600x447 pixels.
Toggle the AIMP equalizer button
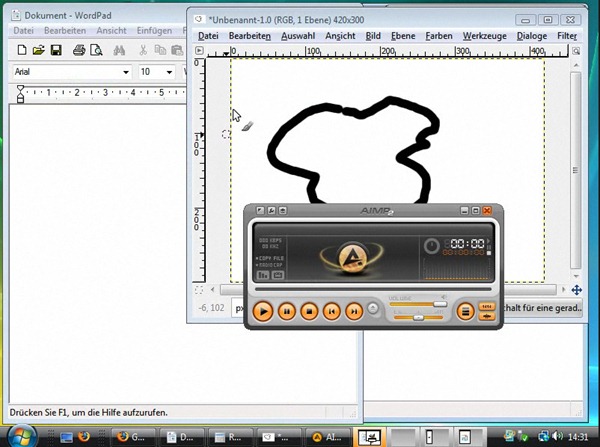(488, 306)
